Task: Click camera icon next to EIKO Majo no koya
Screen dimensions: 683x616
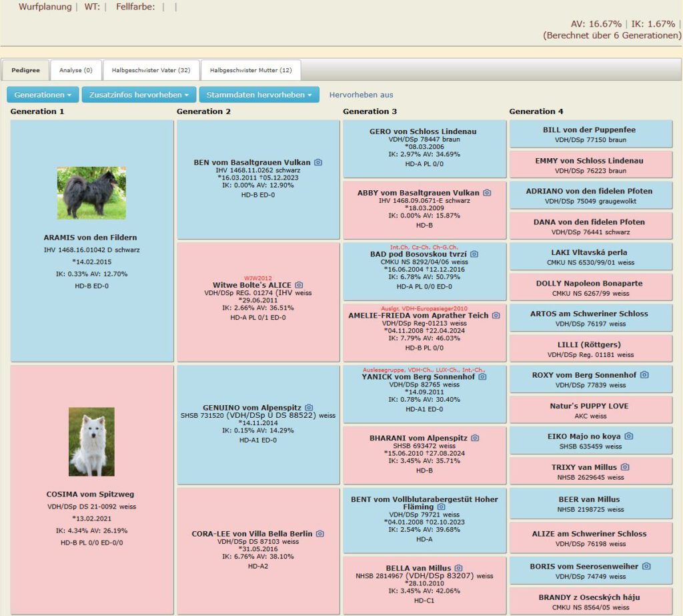Action: tap(628, 436)
